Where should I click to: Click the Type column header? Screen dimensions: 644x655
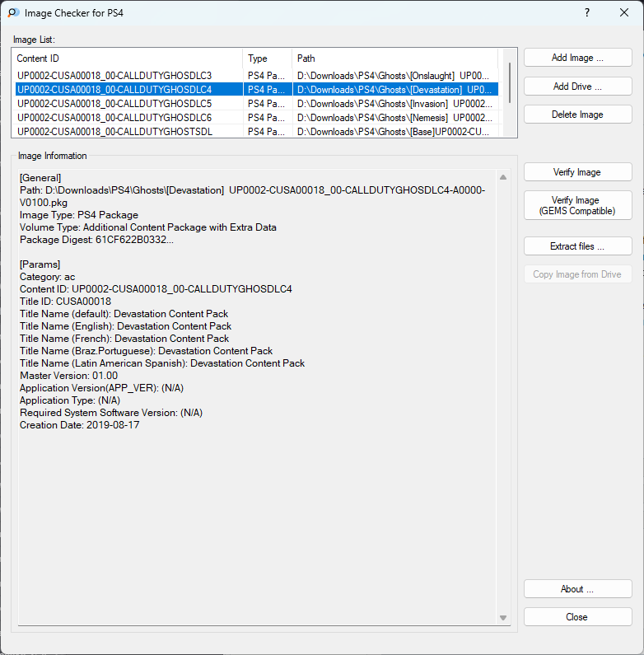click(x=268, y=58)
